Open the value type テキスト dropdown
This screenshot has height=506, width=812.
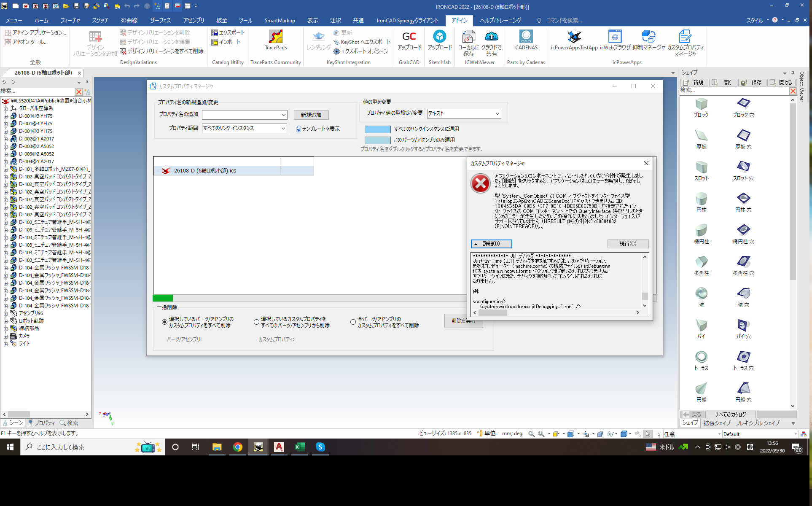click(x=497, y=113)
